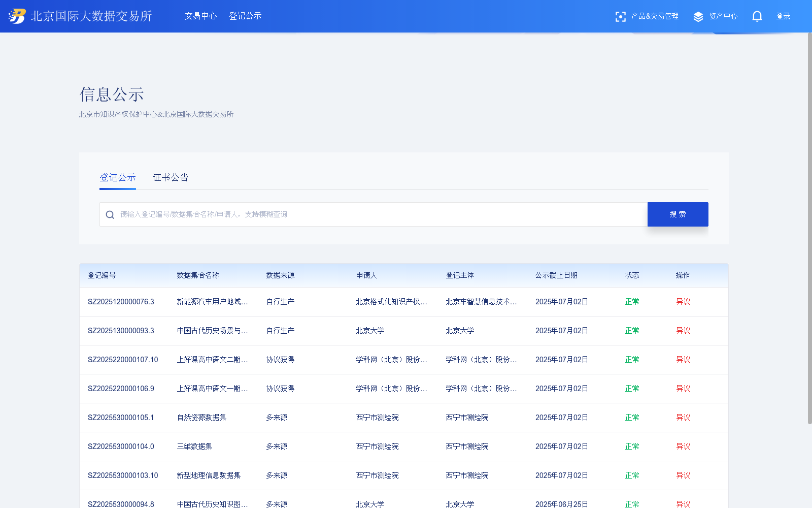
Task: Click 异议 for SZ2025120000076.3
Action: click(x=683, y=302)
